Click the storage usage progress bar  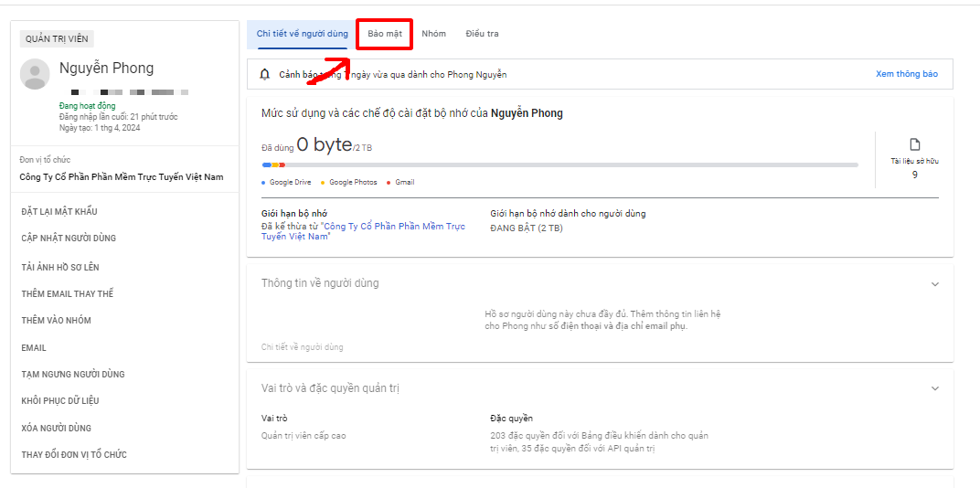click(x=559, y=165)
